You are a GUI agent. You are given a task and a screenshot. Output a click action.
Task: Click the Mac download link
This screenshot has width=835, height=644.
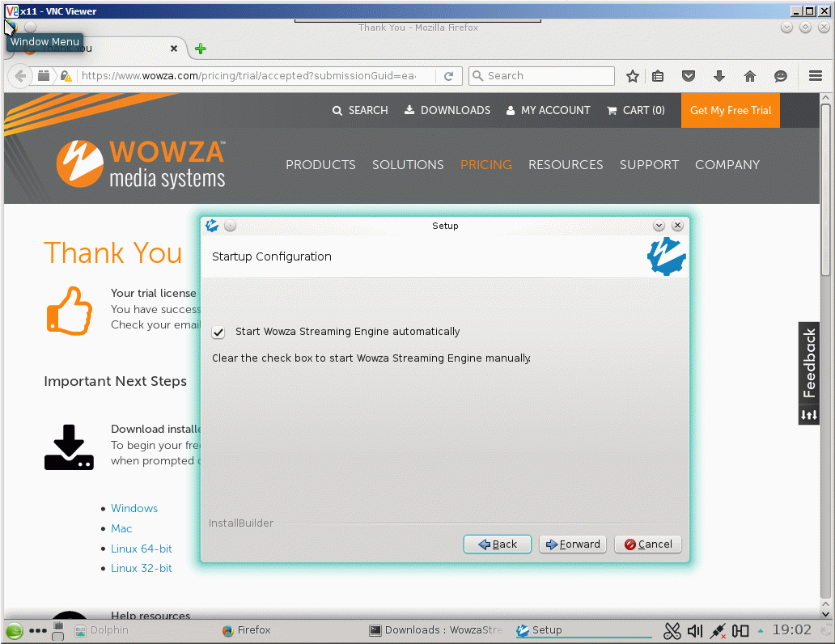(121, 528)
